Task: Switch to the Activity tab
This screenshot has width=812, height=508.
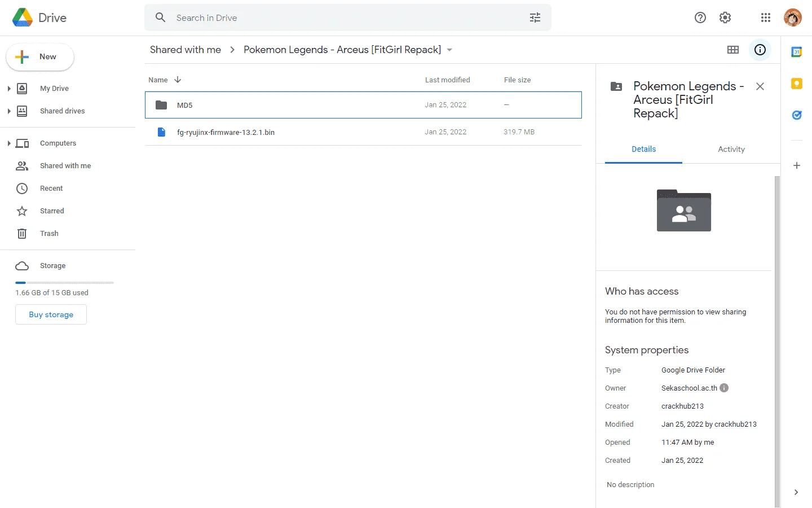Action: point(731,149)
